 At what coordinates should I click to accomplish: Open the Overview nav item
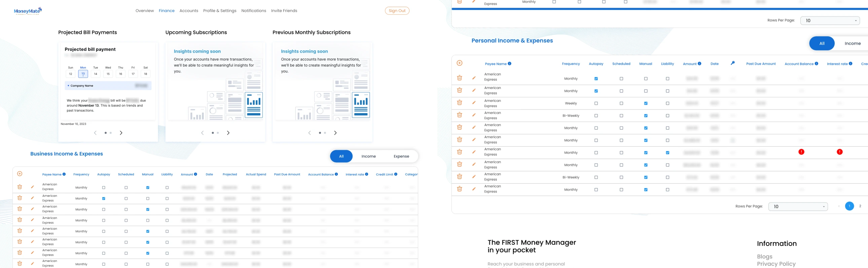(x=145, y=11)
